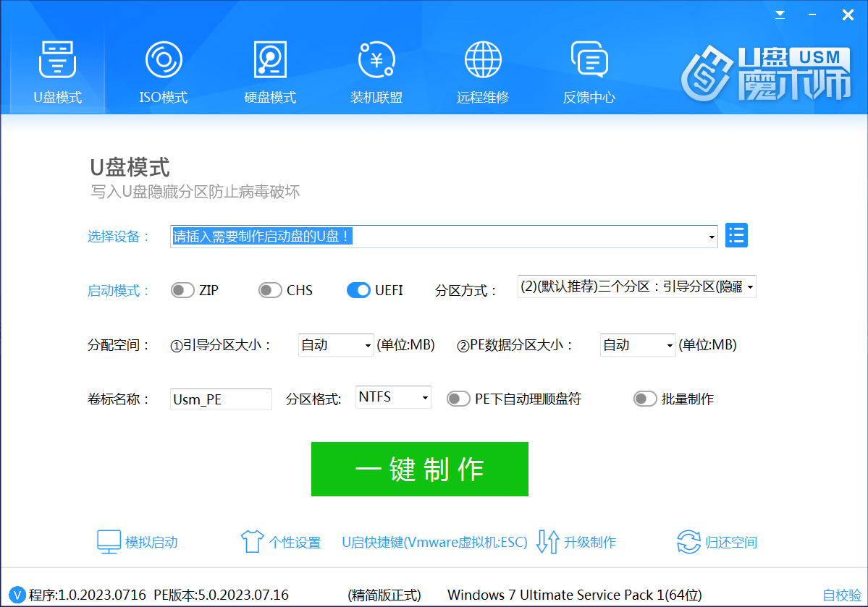Viewport: 868px width, 607px height.
Task: Click the 模拟启动 monitor icon
Action: click(109, 542)
